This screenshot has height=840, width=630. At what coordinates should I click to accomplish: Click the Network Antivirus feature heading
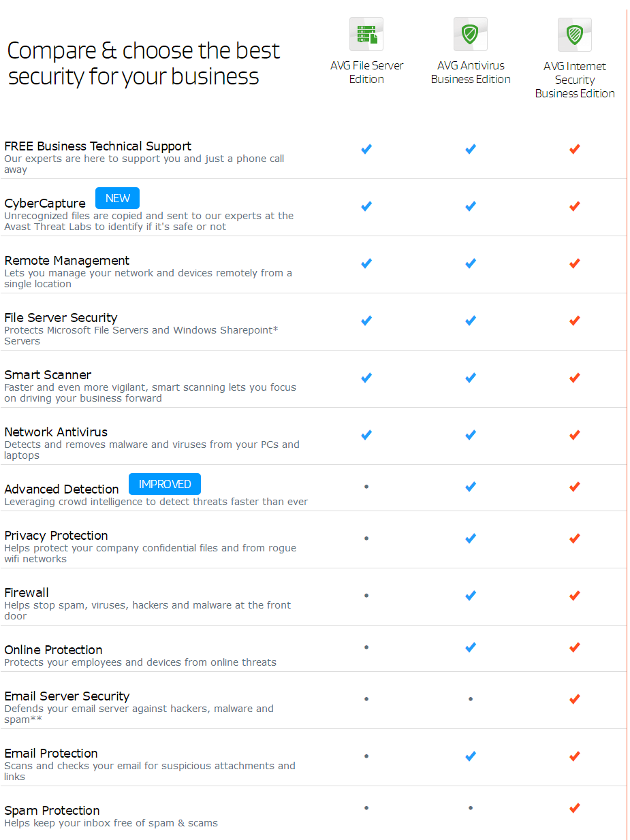click(x=56, y=432)
